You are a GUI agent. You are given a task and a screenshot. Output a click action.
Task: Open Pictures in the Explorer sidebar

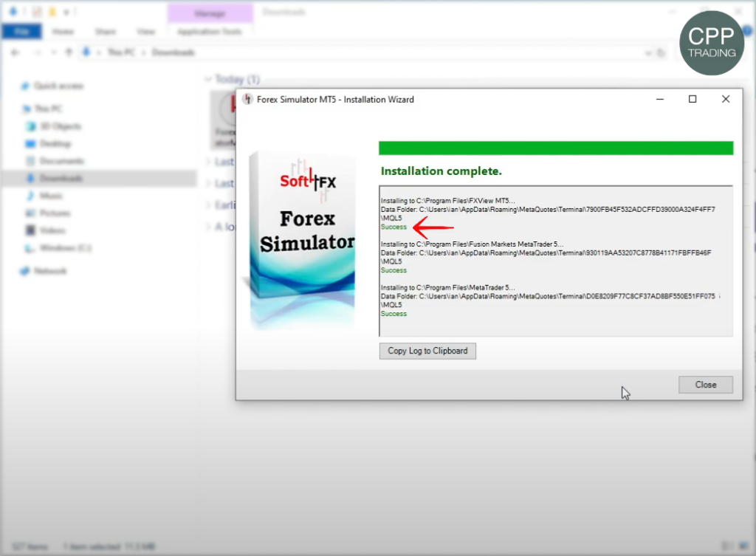coord(55,213)
